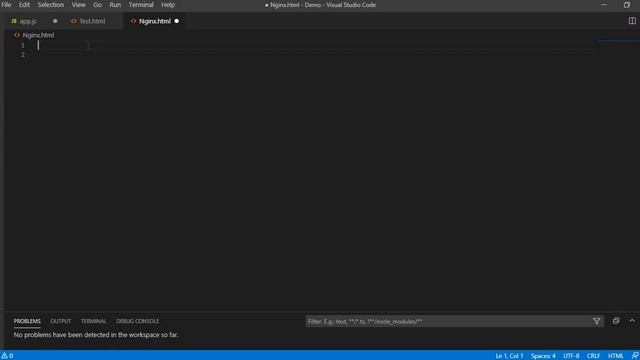
Task: Click the warnings count in status bar
Action: (x=7, y=356)
